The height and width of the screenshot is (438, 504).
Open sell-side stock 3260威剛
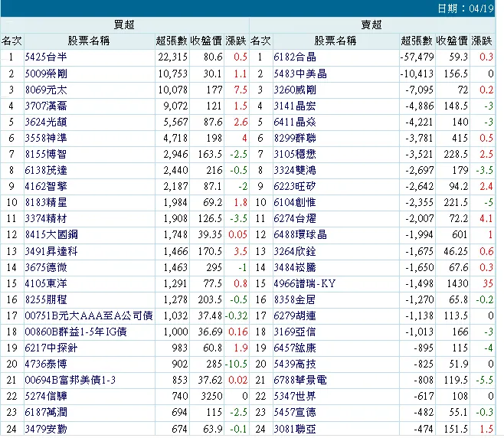click(x=295, y=90)
